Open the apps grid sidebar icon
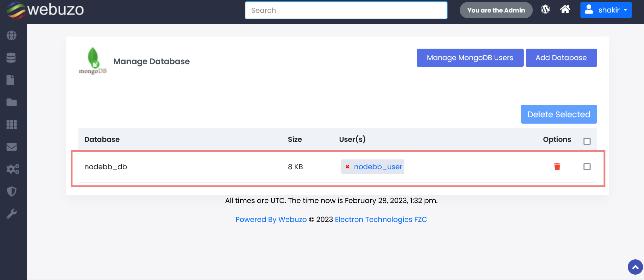The image size is (644, 280). point(11,125)
